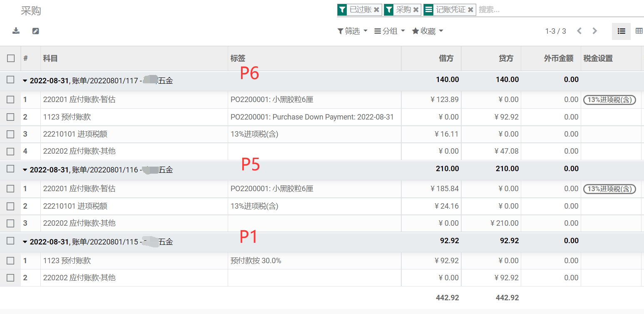This screenshot has height=314, width=644.
Task: Open the 筛选 filter dropdown
Action: [352, 31]
